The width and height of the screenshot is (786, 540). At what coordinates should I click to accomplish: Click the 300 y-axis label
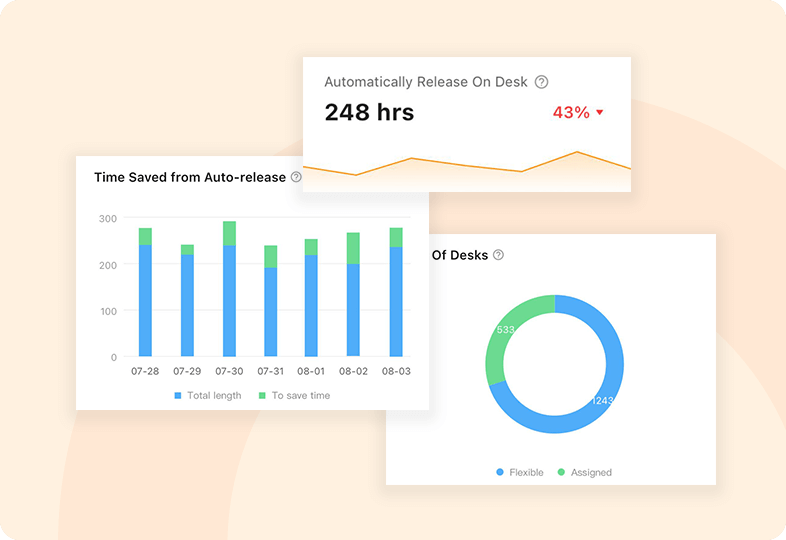(x=108, y=219)
